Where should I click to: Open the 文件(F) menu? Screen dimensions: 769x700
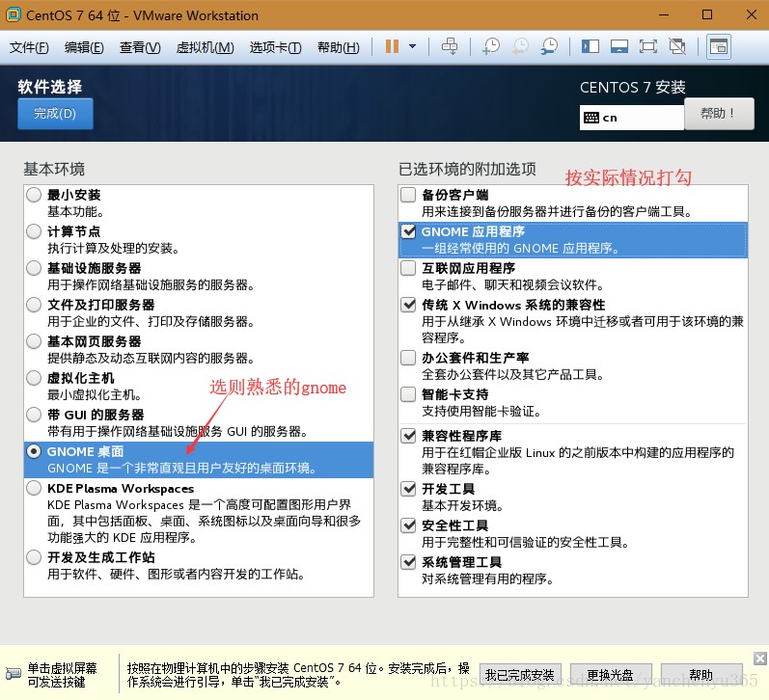point(29,47)
